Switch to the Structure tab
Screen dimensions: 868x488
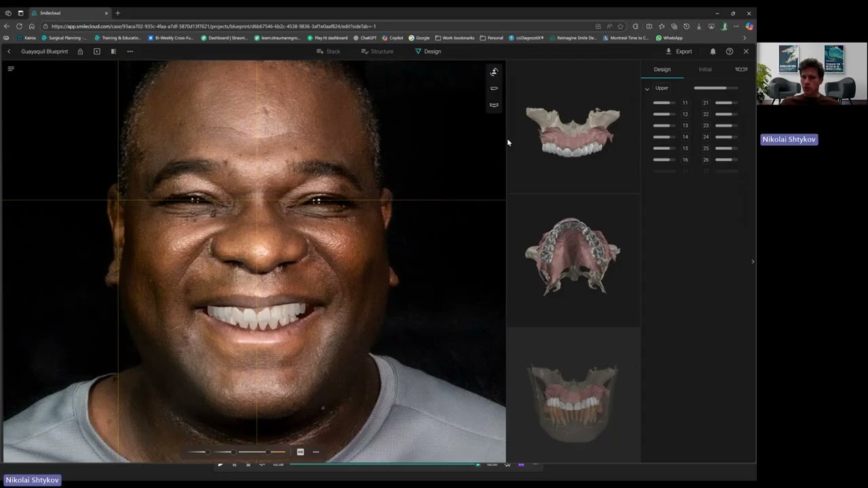pos(377,52)
